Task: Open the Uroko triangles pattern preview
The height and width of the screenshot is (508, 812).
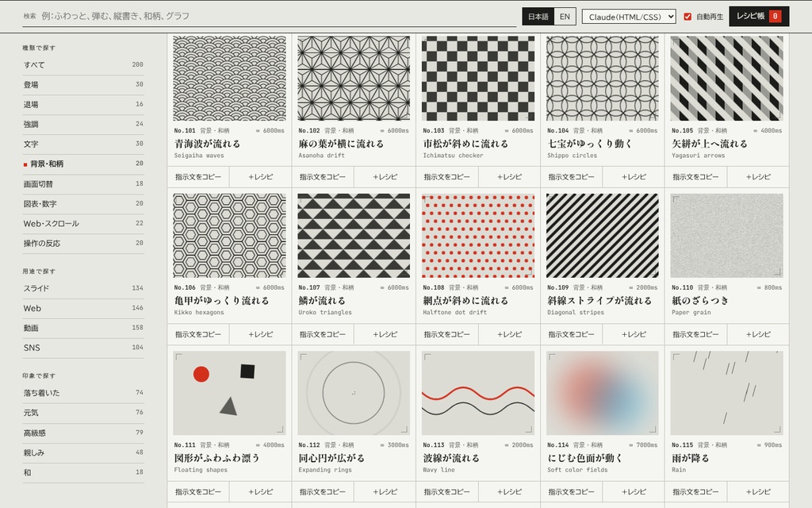Action: coord(354,236)
